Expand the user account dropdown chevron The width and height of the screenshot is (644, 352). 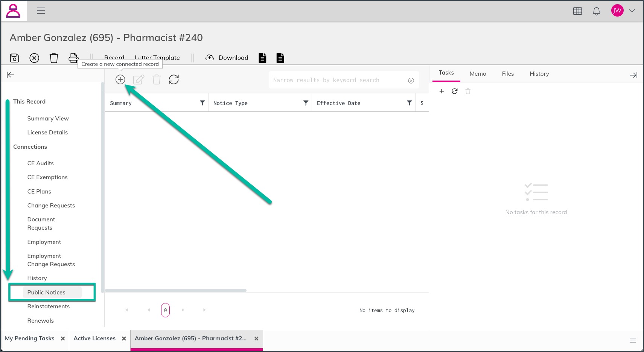tap(632, 11)
